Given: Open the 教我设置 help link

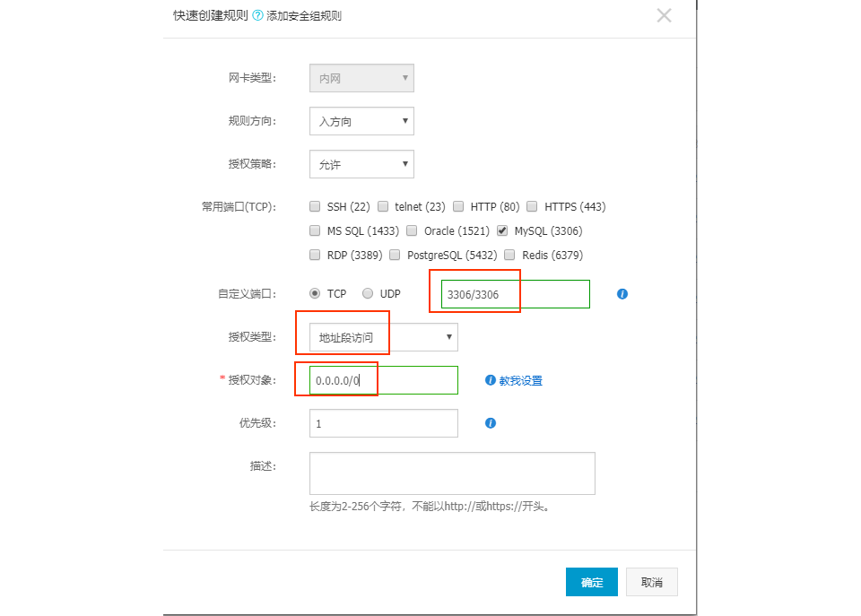Looking at the screenshot, I should coord(520,380).
